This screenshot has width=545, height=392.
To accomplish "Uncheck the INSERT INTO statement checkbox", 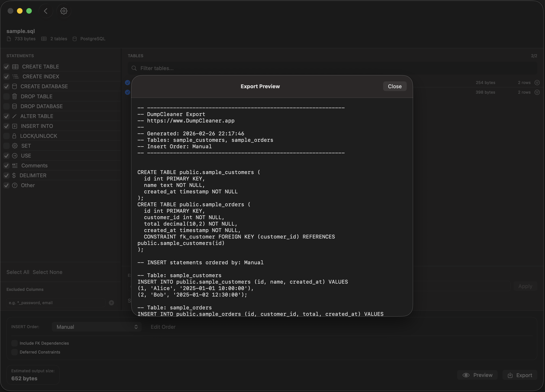I will [6, 126].
